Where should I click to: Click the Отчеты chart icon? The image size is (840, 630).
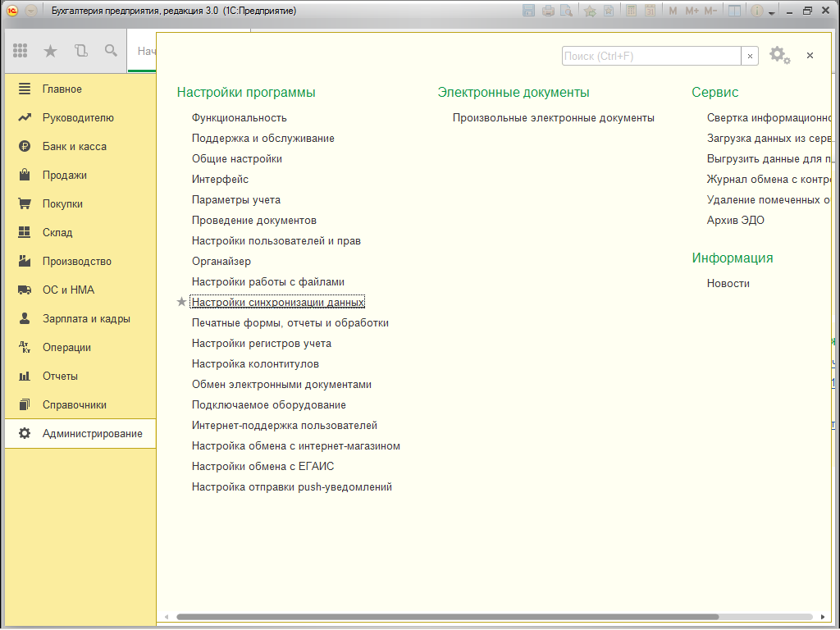[25, 376]
